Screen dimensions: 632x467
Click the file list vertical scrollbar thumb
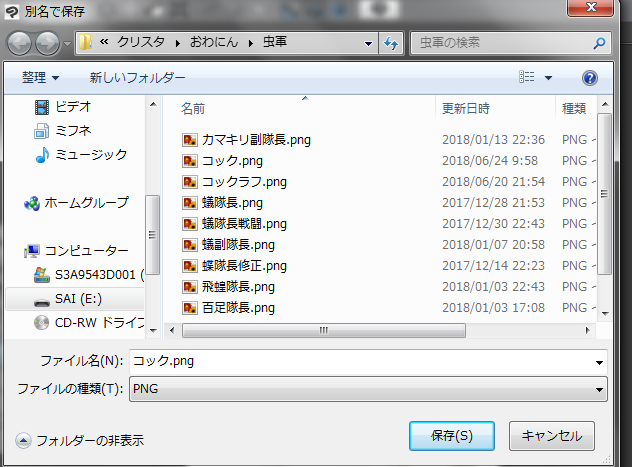click(x=604, y=194)
